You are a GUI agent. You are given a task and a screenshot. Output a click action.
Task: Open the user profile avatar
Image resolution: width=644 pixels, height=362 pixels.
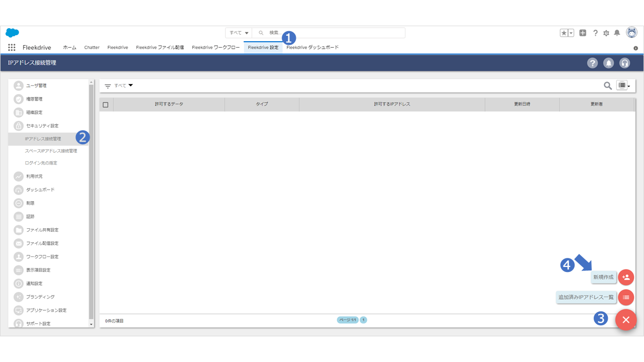(631, 32)
